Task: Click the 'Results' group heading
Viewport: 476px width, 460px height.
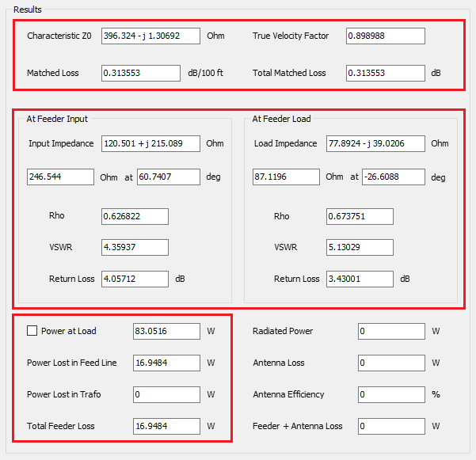Action: pos(27,10)
